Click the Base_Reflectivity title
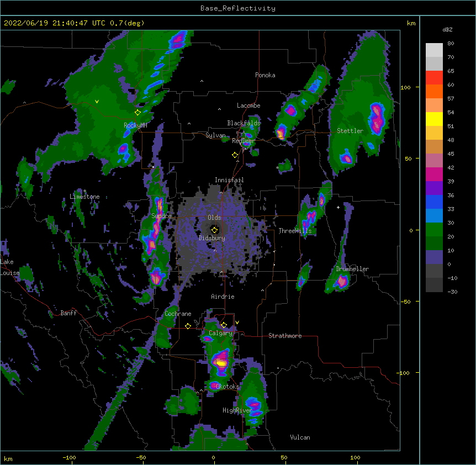The height and width of the screenshot is (465, 476). [x=238, y=8]
